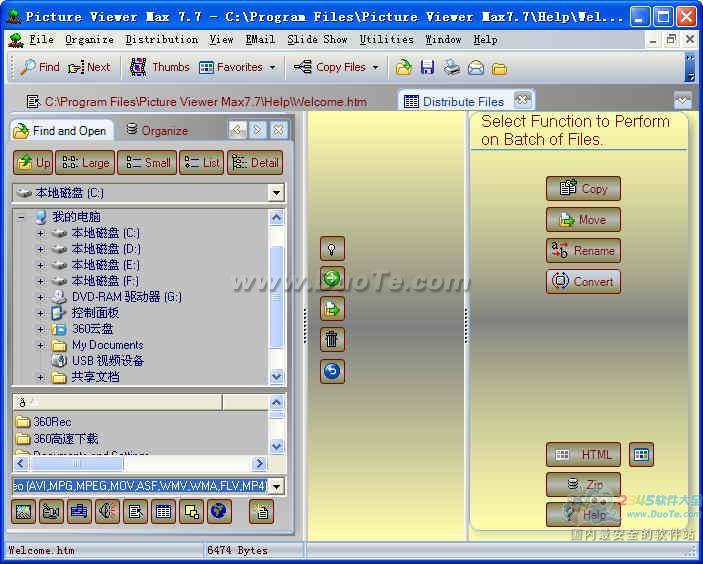Click the yellow folder toolbar icon
The width and height of the screenshot is (703, 564).
(x=499, y=68)
